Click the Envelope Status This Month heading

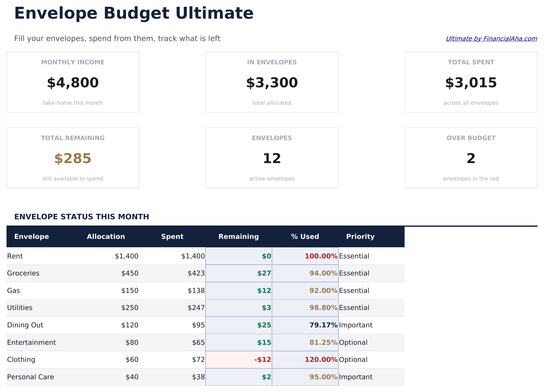point(82,217)
